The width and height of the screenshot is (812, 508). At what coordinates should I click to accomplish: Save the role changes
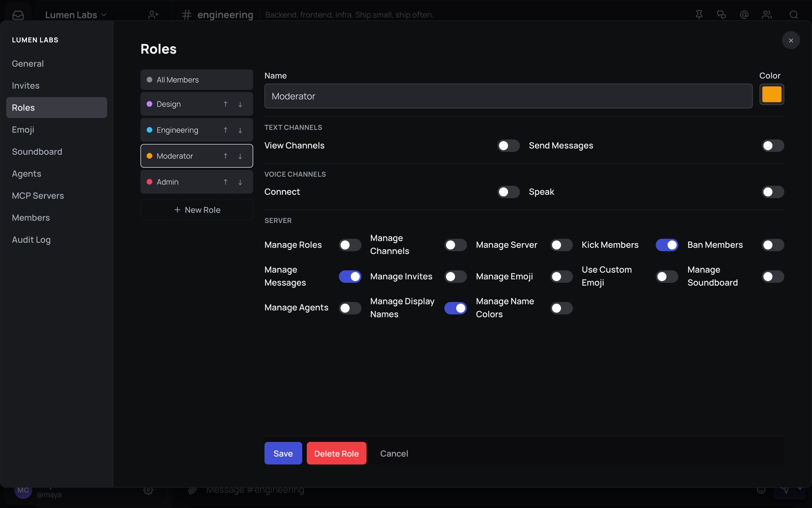283,453
